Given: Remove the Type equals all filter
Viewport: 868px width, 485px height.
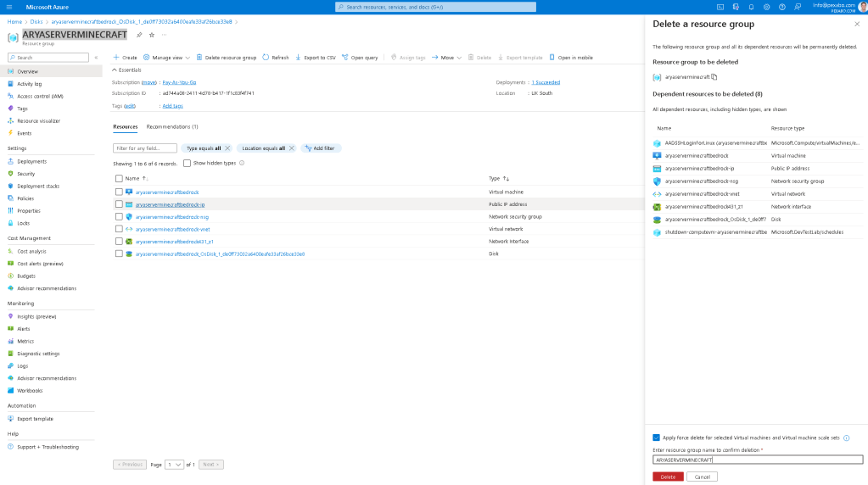Looking at the screenshot, I should (x=227, y=148).
